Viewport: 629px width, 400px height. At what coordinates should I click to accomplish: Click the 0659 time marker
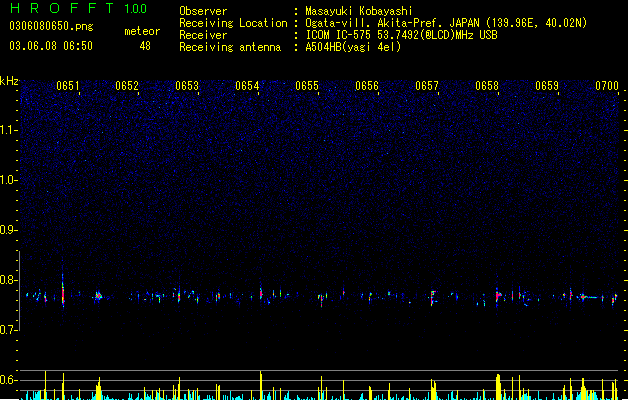point(547,86)
